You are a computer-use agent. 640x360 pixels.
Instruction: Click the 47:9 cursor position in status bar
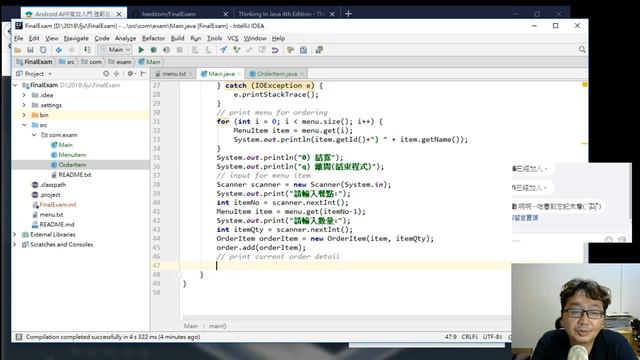pyautogui.click(x=451, y=337)
